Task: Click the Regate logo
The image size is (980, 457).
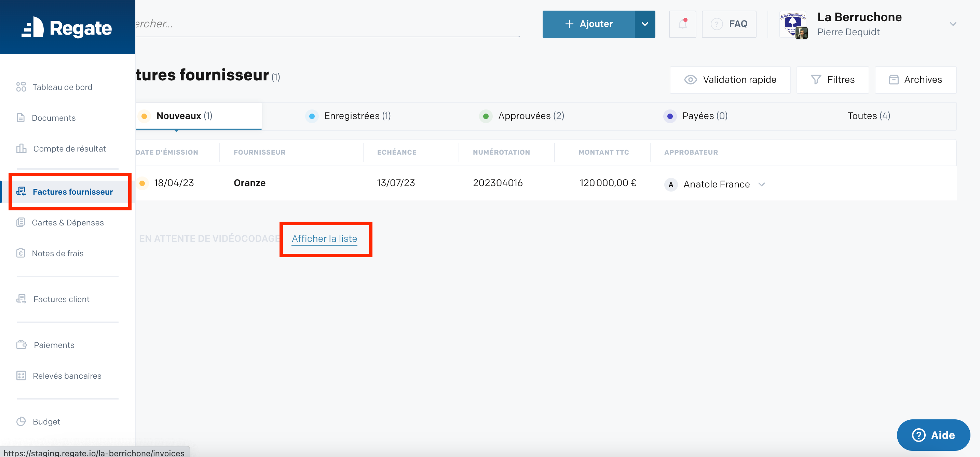Action: pyautogui.click(x=67, y=28)
